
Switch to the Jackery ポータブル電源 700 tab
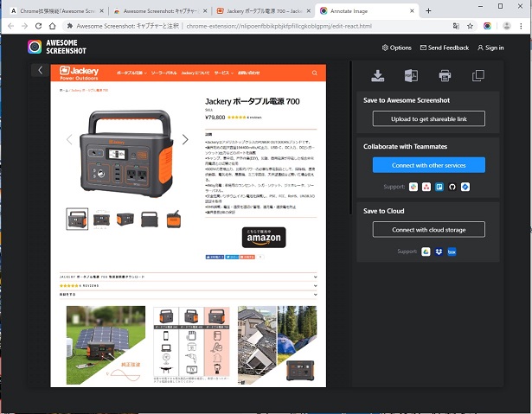(x=264, y=11)
